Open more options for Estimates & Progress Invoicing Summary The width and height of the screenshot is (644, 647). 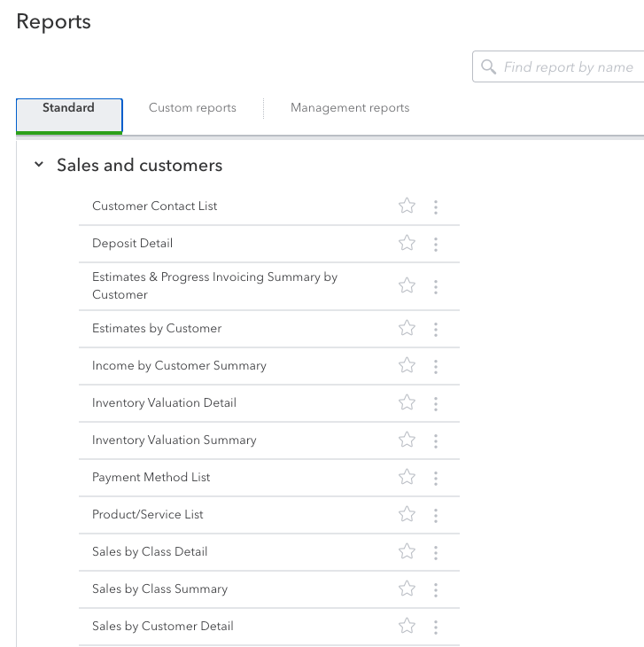(436, 287)
